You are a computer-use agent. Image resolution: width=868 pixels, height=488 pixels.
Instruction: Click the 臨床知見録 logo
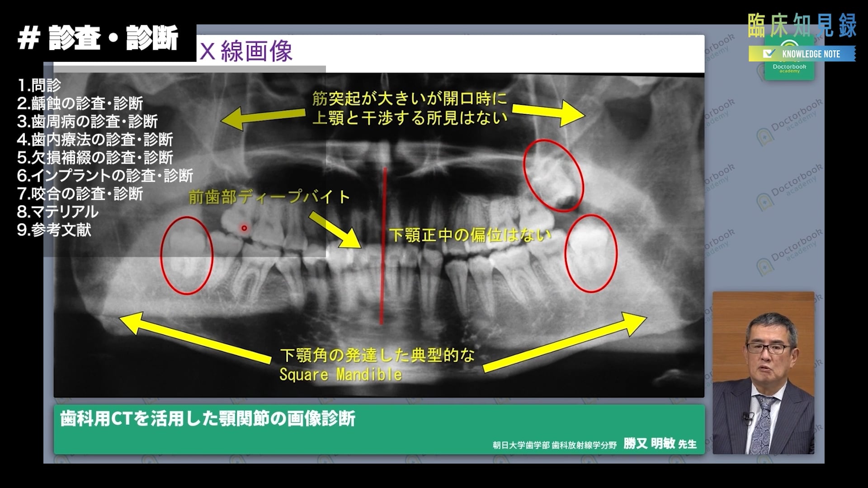tap(802, 26)
